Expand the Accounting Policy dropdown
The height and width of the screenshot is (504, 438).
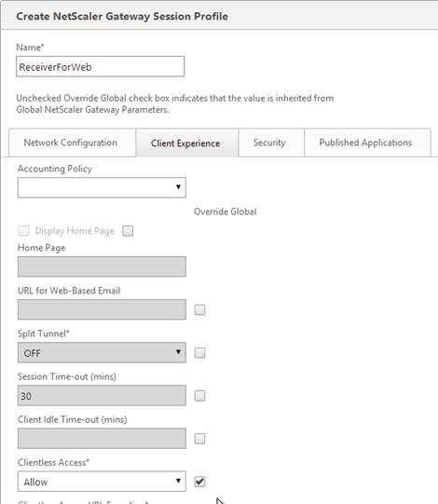102,187
